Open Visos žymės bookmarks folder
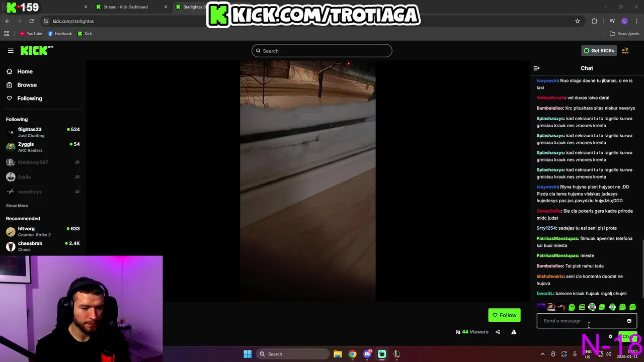644x362 pixels. pos(624,34)
